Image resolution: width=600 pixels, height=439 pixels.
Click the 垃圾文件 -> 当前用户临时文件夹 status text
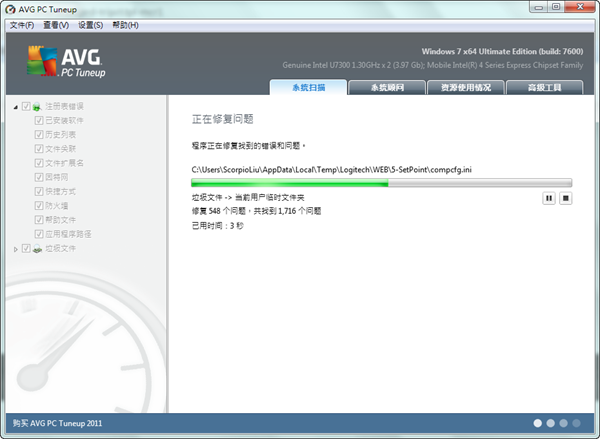tap(248, 197)
